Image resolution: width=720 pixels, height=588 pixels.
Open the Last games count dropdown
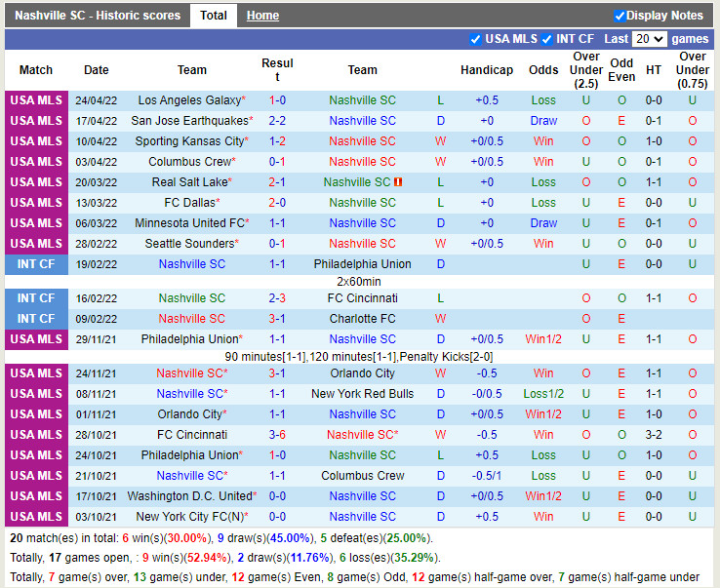coord(649,39)
